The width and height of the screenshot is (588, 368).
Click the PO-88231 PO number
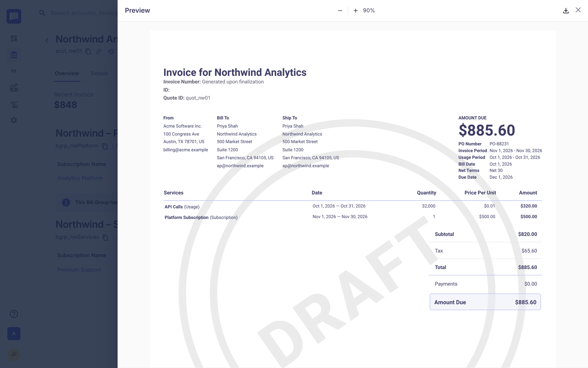pyautogui.click(x=499, y=144)
